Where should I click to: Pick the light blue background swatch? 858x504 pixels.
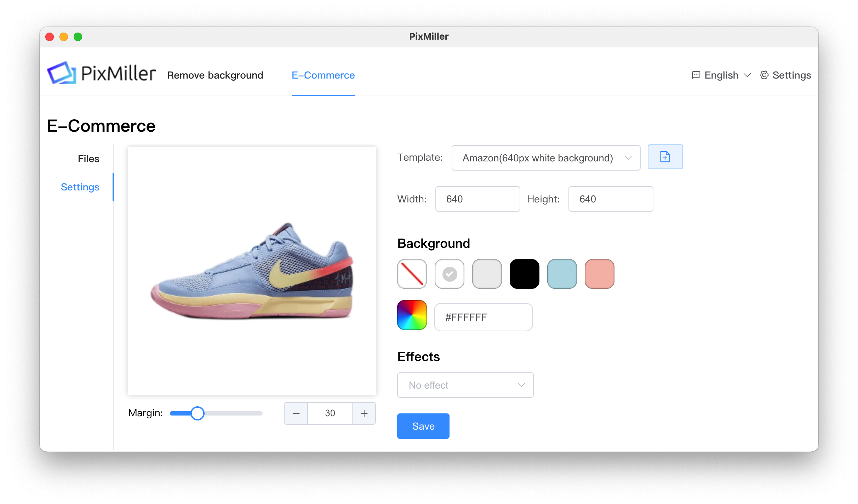coord(562,274)
